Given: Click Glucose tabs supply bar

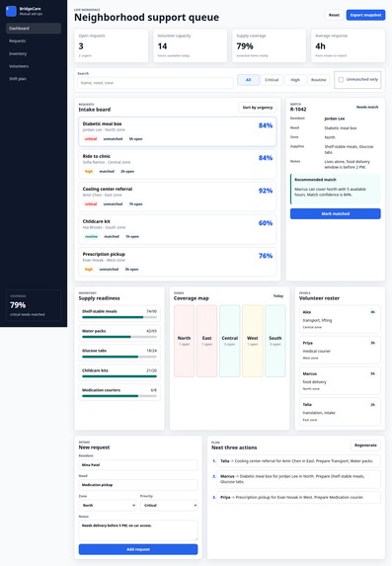Looking at the screenshot, I should 119,357.
